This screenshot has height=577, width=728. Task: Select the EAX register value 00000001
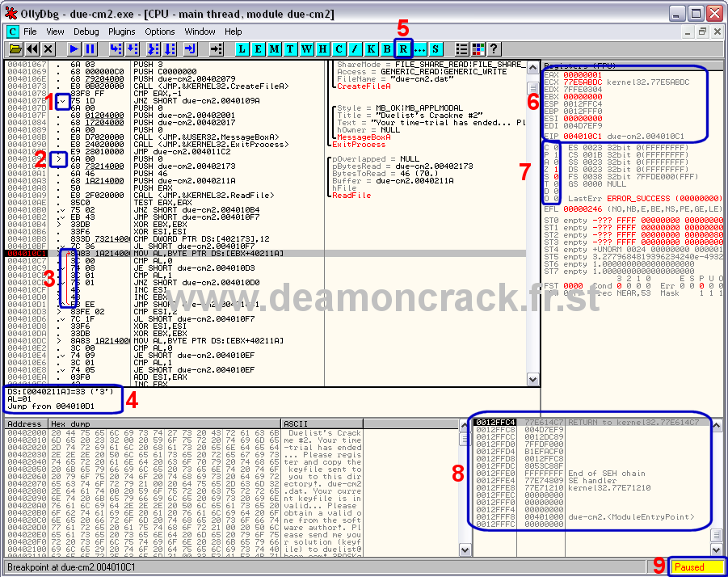[x=583, y=75]
